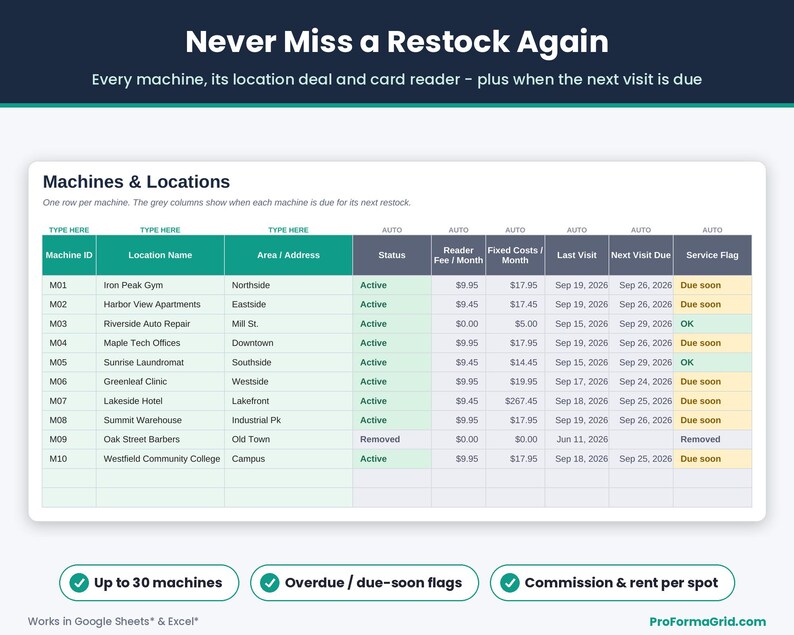This screenshot has height=635, width=794.
Task: Click the checkmark icon beside Commission & rent per spot
Action: coord(509,582)
